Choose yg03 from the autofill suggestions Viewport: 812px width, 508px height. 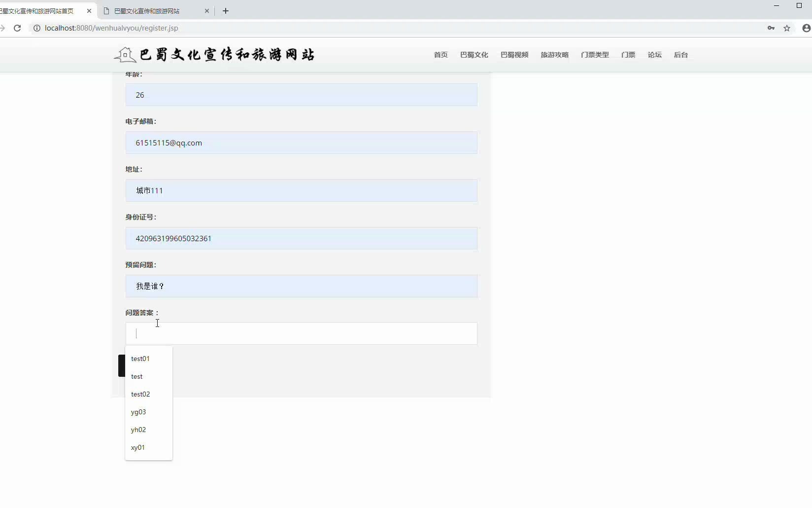(x=149, y=412)
